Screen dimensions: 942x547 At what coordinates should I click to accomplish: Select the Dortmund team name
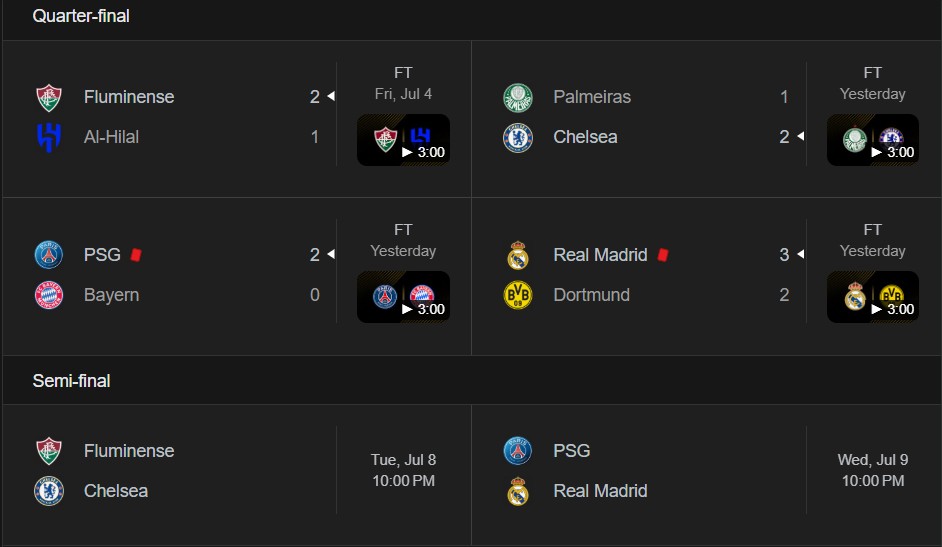(x=591, y=295)
